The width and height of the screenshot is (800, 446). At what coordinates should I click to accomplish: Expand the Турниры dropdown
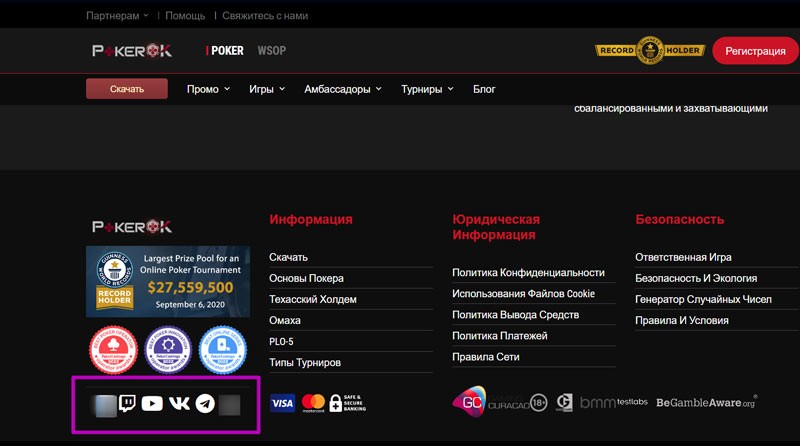coord(427,89)
